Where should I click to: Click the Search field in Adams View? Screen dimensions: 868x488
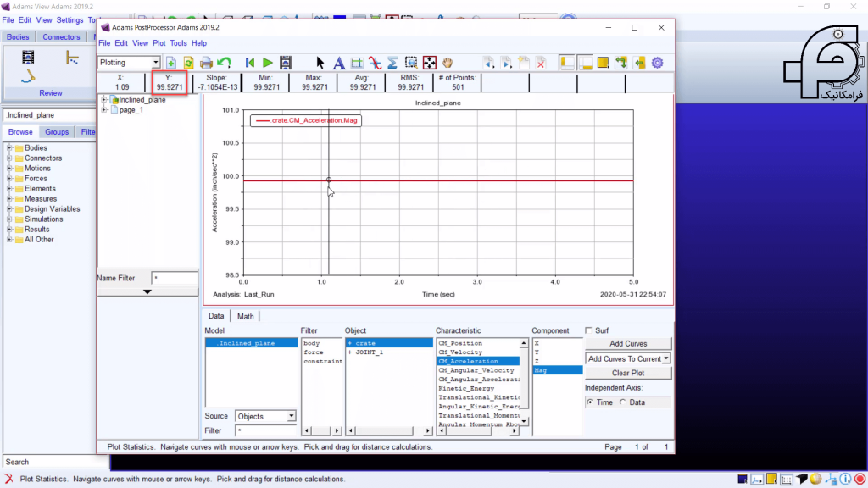[x=55, y=462]
